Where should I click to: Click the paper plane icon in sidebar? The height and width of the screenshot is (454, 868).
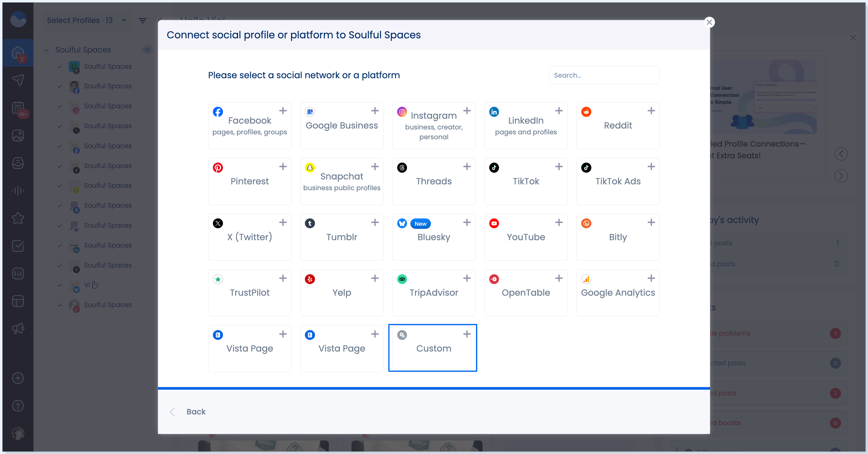tap(18, 80)
